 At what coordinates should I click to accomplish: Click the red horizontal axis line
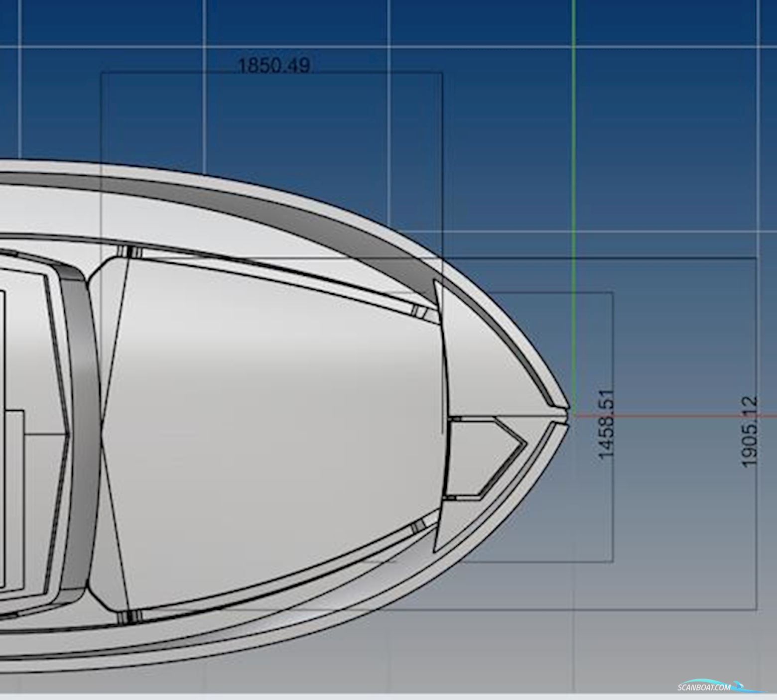point(672,415)
